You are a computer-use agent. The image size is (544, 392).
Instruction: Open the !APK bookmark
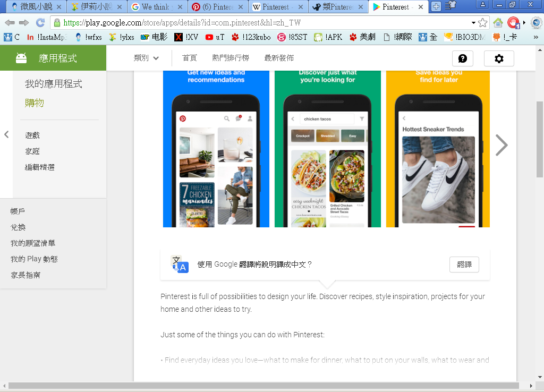point(328,37)
